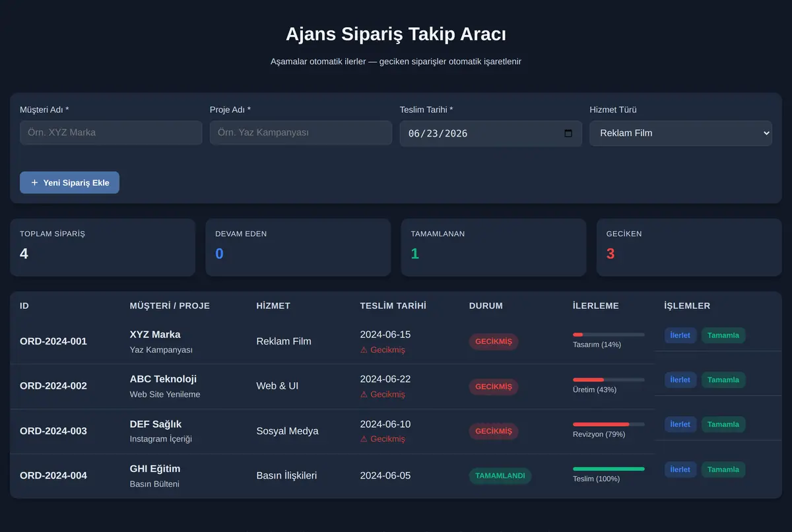Click the order ID ORD-2024-001
The image size is (792, 532).
(x=53, y=341)
